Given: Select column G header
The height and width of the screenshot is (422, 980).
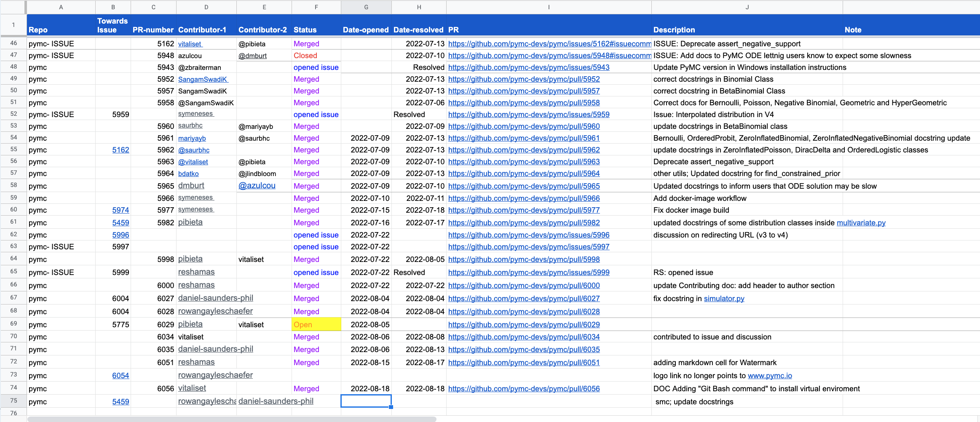Looking at the screenshot, I should tap(366, 7).
